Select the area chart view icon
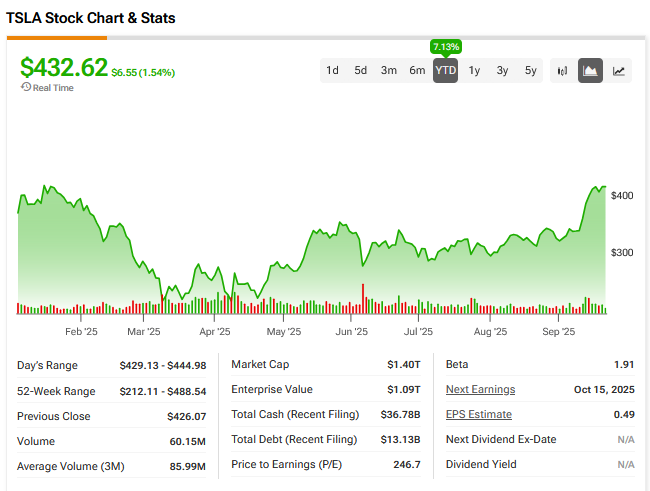This screenshot has height=491, width=650. (x=590, y=71)
